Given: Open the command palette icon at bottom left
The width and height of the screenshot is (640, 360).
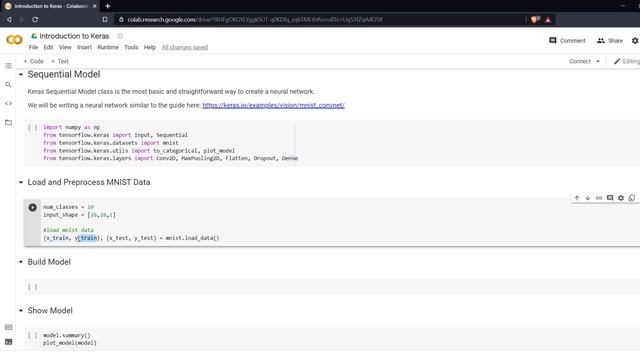Looking at the screenshot, I should pyautogui.click(x=8, y=327).
